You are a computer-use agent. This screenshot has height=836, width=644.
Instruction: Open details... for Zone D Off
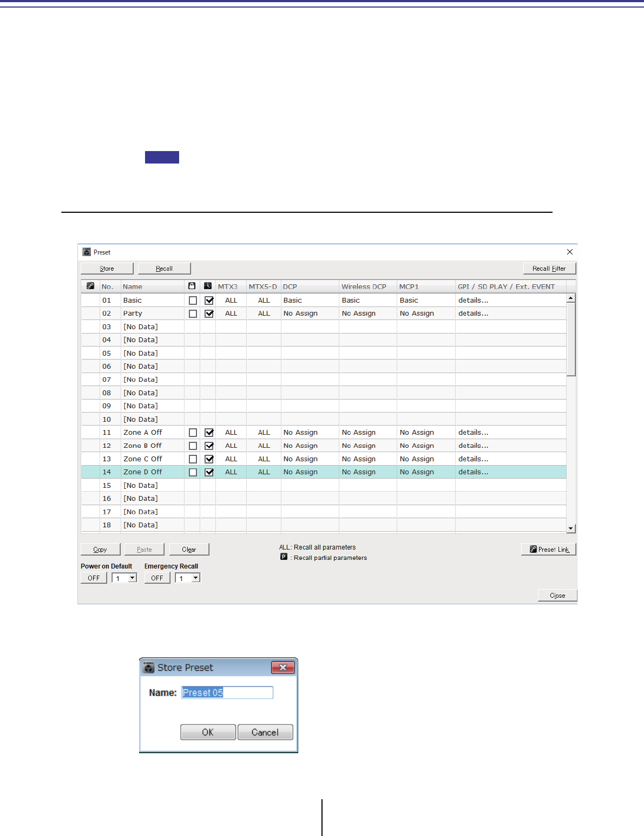(474, 472)
